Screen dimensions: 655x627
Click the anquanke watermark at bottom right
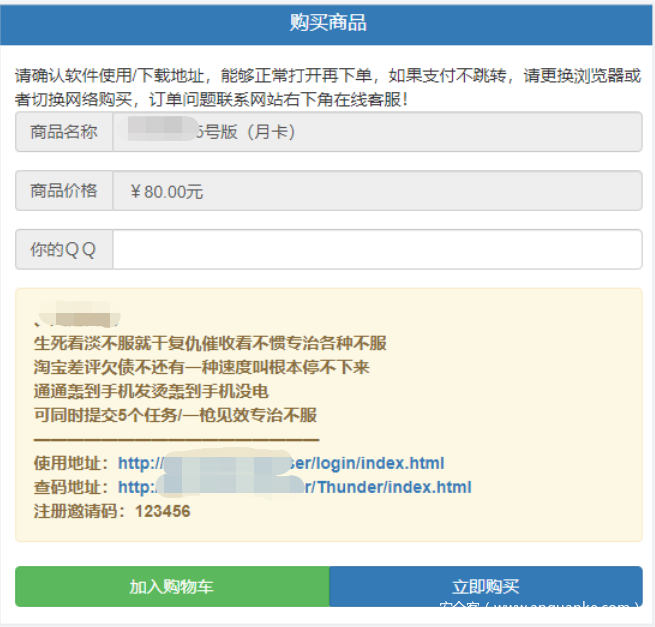540,605
